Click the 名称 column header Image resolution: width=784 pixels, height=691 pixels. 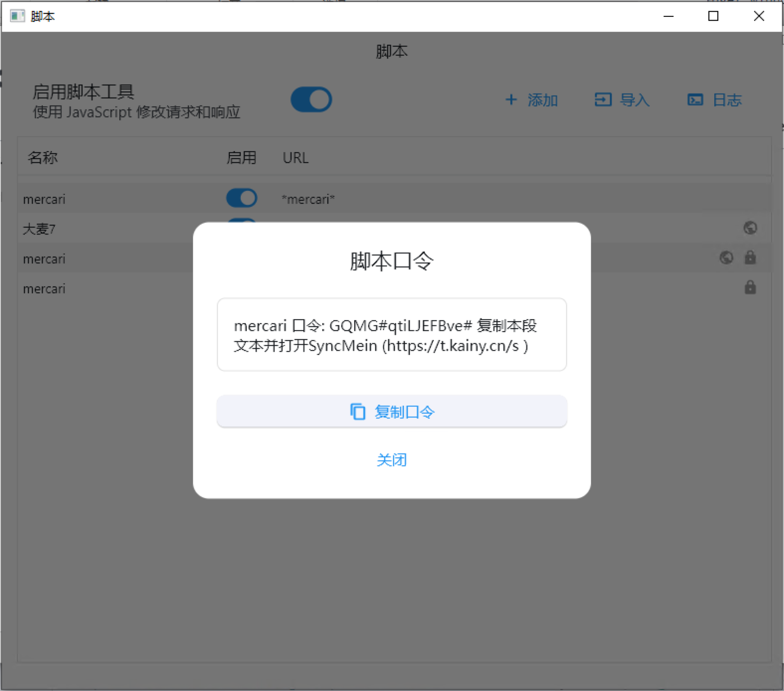(x=43, y=158)
